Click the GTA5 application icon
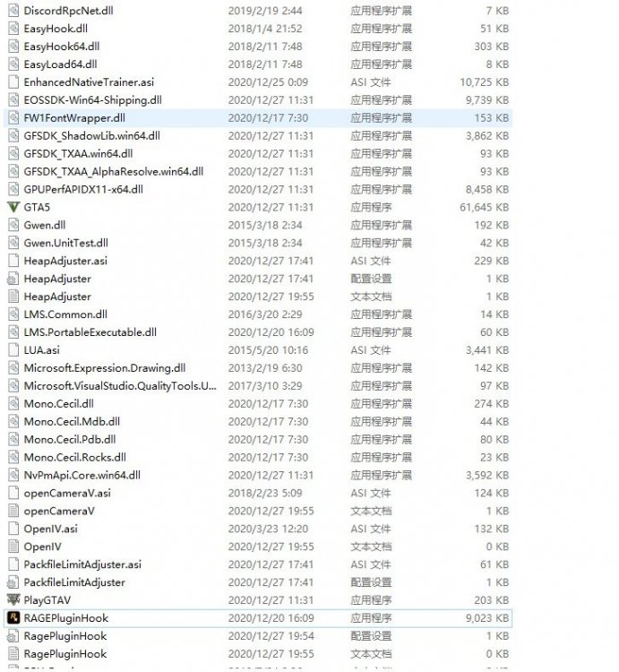The height and width of the screenshot is (672, 619). pyautogui.click(x=13, y=207)
